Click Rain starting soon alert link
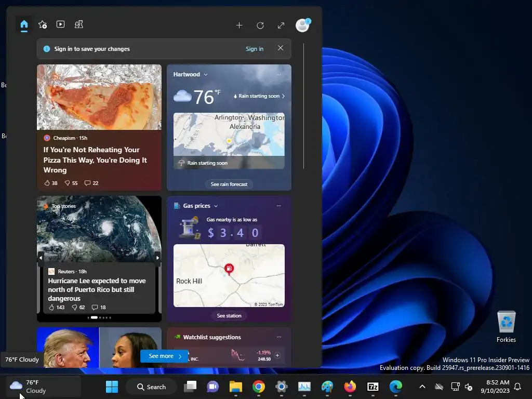532x399 pixels. 259,96
